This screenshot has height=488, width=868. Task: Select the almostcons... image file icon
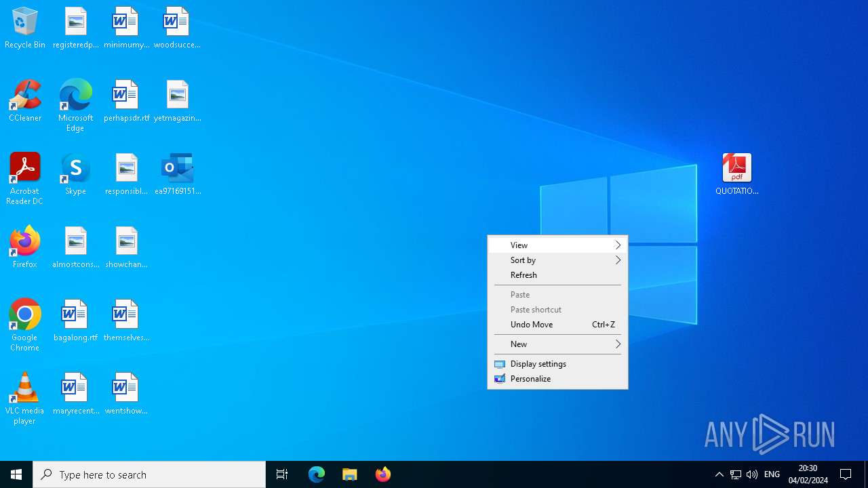point(76,248)
